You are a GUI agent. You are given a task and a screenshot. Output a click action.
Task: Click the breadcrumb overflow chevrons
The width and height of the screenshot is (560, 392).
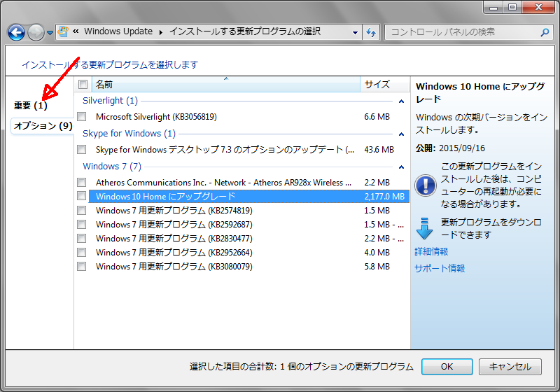[x=76, y=31]
